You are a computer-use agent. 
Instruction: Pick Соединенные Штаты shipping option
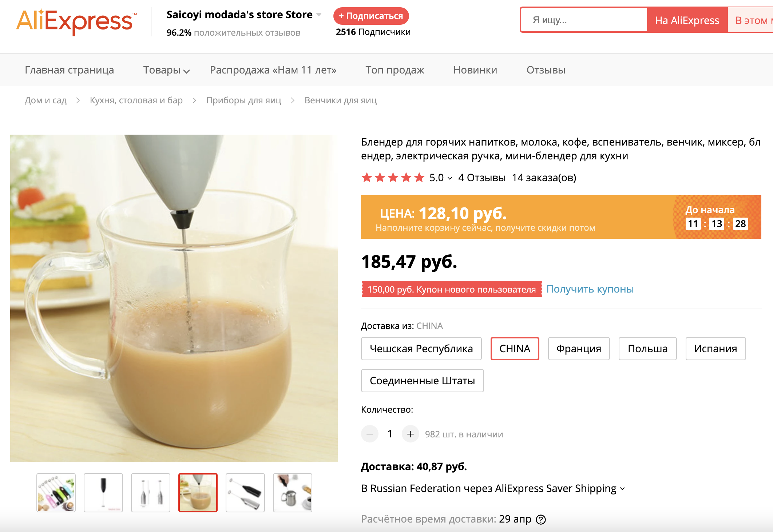pos(422,381)
